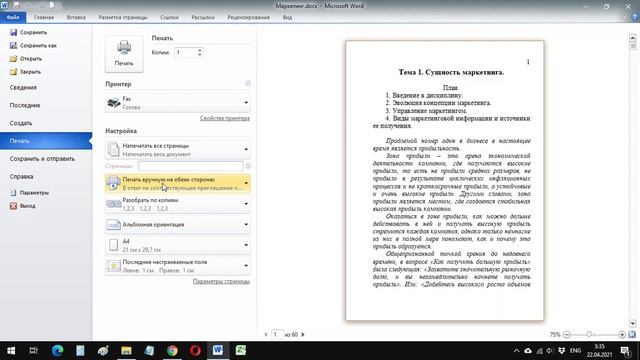Open Excel icon on taskbar

click(x=241, y=351)
